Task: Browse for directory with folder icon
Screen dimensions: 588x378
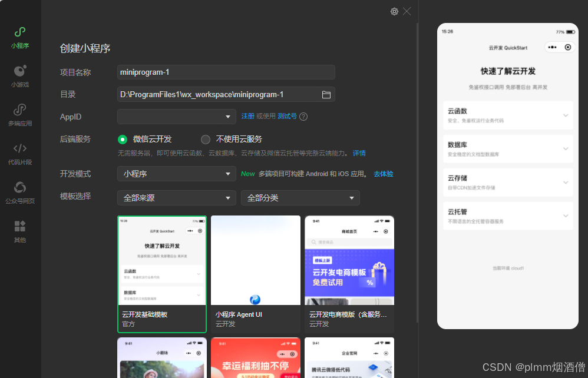Action: [326, 95]
